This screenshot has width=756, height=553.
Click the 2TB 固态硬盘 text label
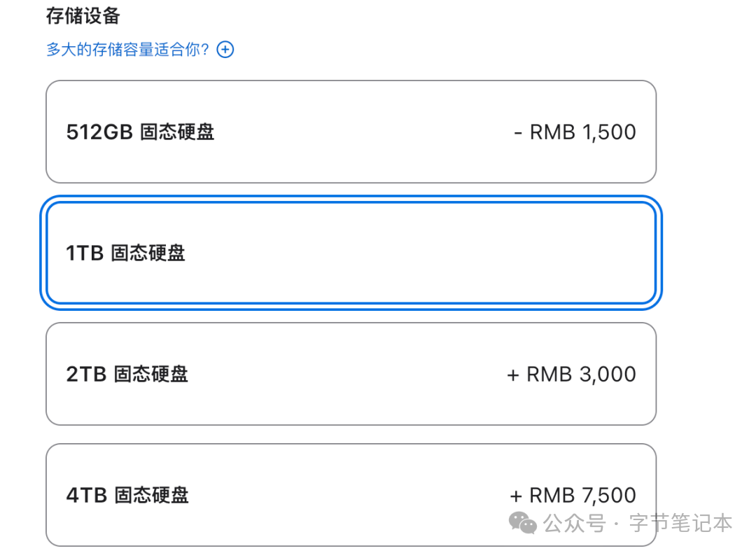point(127,374)
